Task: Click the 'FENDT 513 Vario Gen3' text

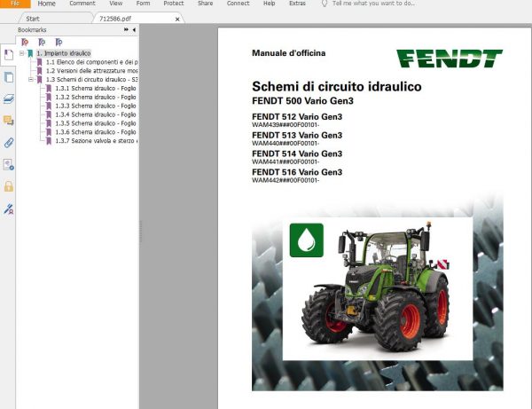Action: click(297, 136)
